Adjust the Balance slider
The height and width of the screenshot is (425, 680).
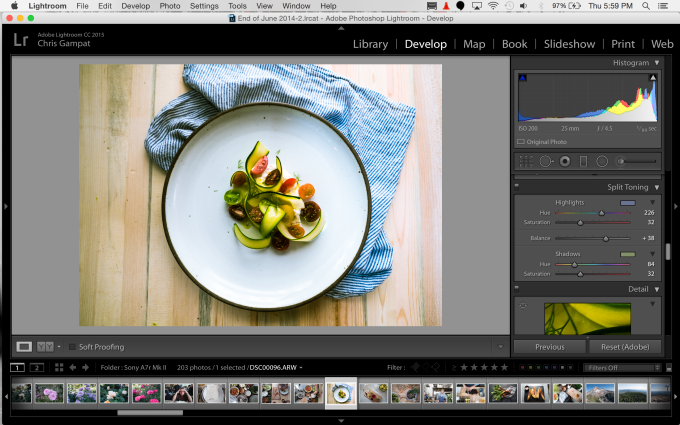[606, 239]
